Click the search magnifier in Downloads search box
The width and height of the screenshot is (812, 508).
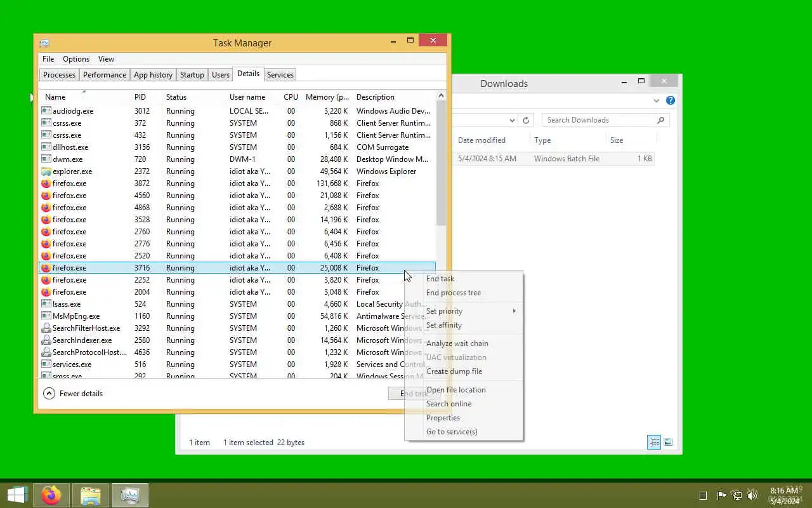[660, 120]
